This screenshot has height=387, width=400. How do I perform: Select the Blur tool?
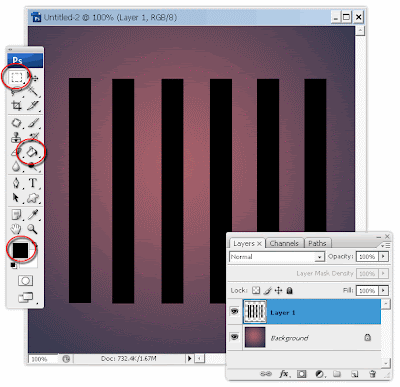(x=16, y=166)
